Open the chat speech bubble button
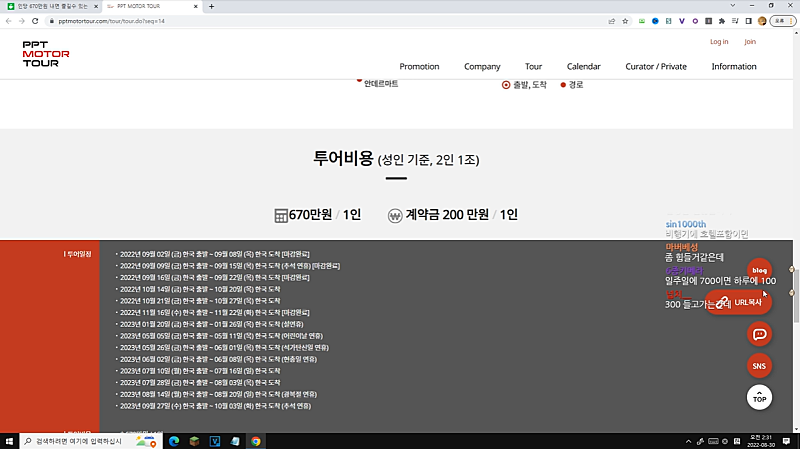This screenshot has width=800, height=449. click(x=760, y=334)
